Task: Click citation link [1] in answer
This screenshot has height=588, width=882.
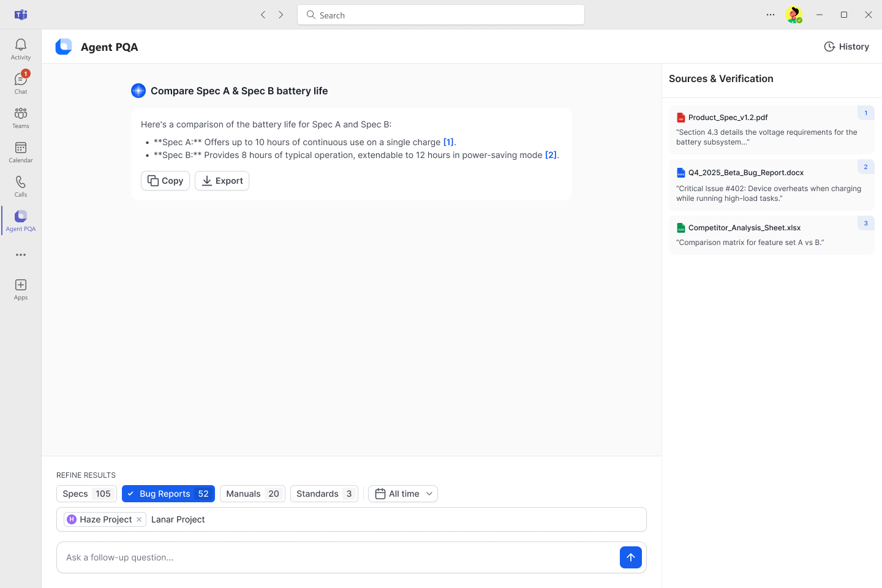Action: point(448,142)
